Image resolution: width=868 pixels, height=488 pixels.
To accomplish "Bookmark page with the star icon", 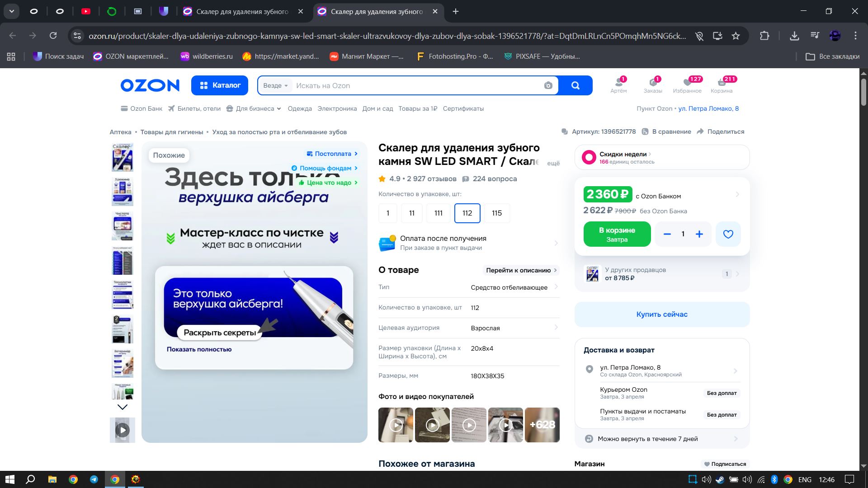I will (x=736, y=36).
